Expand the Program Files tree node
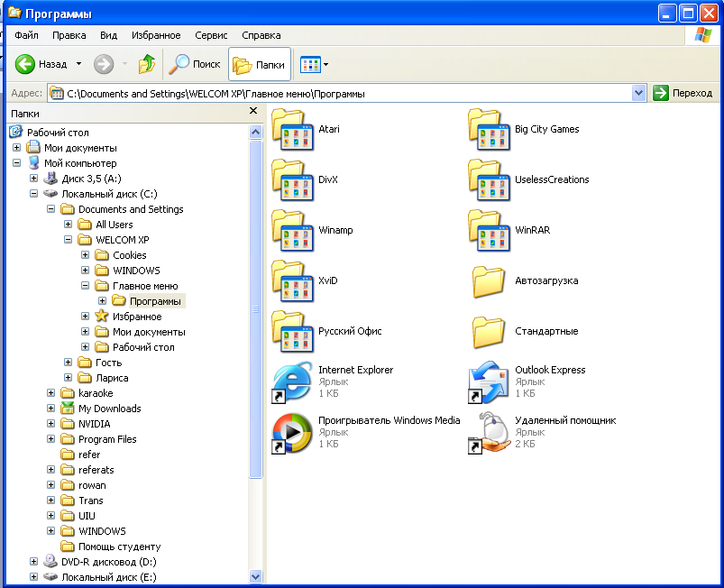Viewport: 724px width, 588px height. coord(50,439)
